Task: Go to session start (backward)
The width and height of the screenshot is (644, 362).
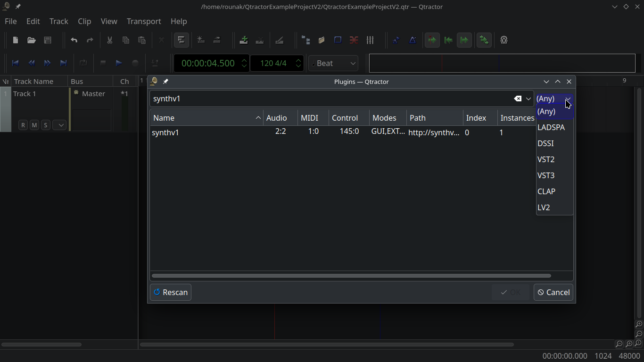Action: 15,63
